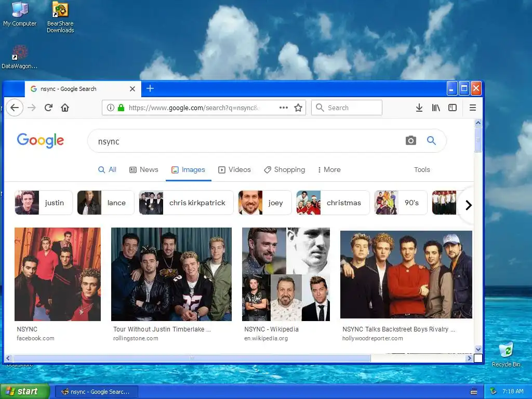Click NSYNC Talks Backstreet Boys Rivalry caption
The width and height of the screenshot is (532, 399).
point(398,329)
